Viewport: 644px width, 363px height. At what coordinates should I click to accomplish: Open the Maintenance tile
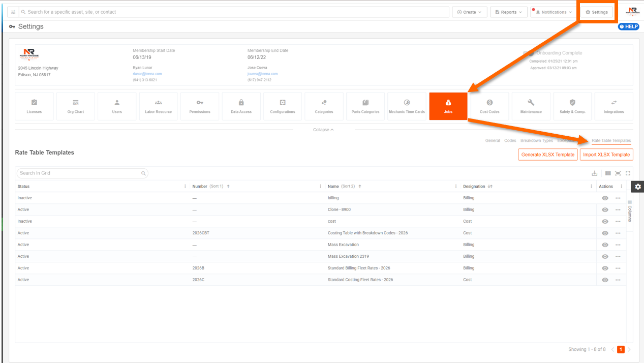tap(531, 106)
